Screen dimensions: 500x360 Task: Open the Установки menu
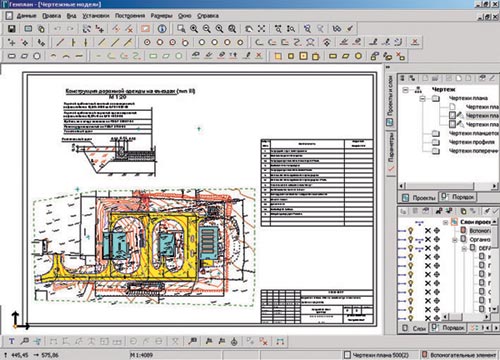96,16
